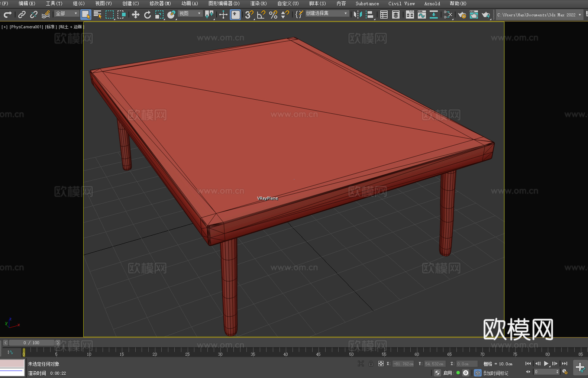This screenshot has height=378, width=588.
Task: Select the Rotate tool
Action: 148,14
